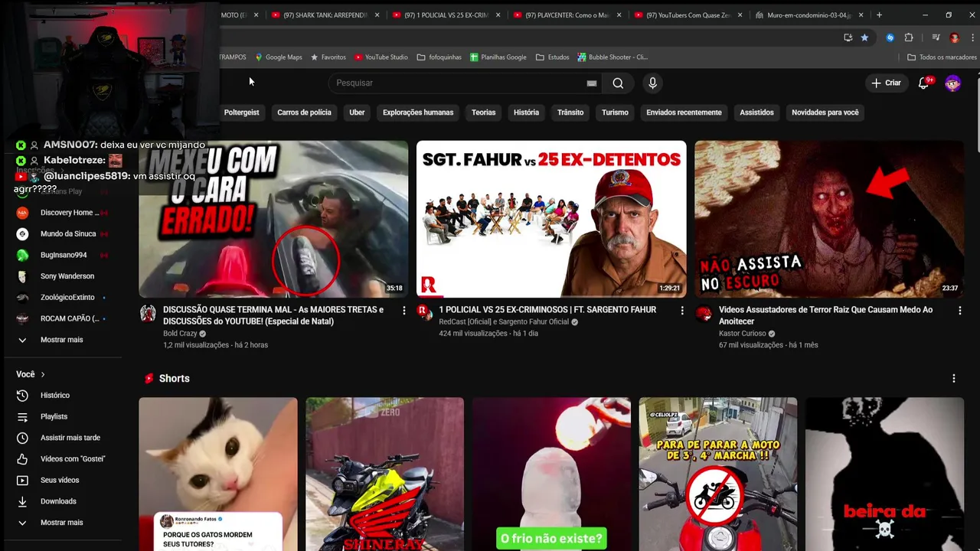The width and height of the screenshot is (980, 551).
Task: Open the Todos os marcadores folder
Action: [x=942, y=57]
